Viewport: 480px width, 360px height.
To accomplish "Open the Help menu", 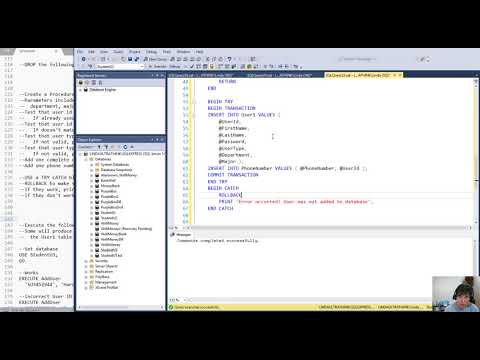I will [x=199, y=52].
